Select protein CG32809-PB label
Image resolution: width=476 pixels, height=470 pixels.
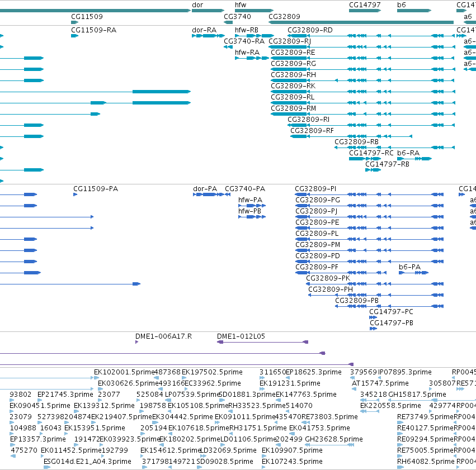click(357, 301)
